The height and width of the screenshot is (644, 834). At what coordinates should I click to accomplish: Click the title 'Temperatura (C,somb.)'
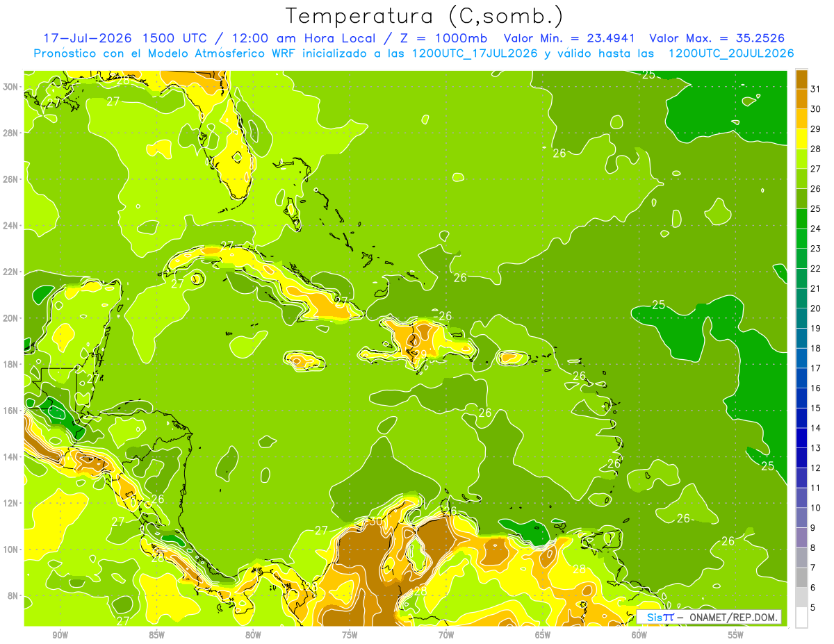tap(425, 16)
